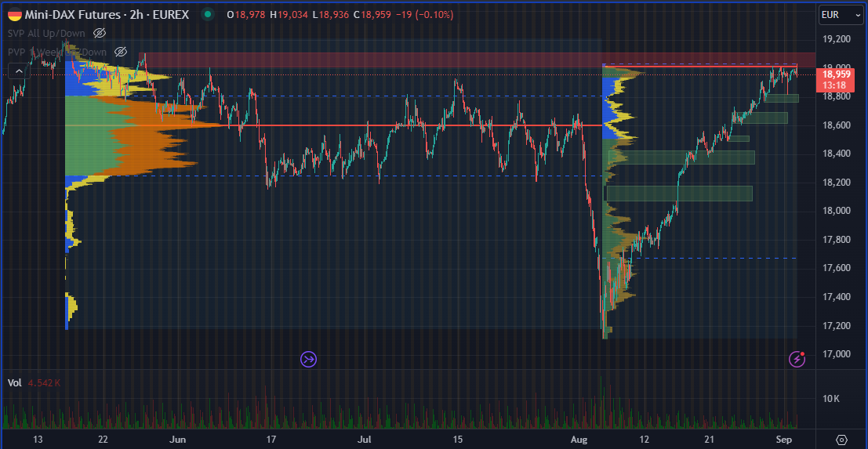The height and width of the screenshot is (449, 868).
Task: Click the German flag symbol logo
Action: (16, 15)
